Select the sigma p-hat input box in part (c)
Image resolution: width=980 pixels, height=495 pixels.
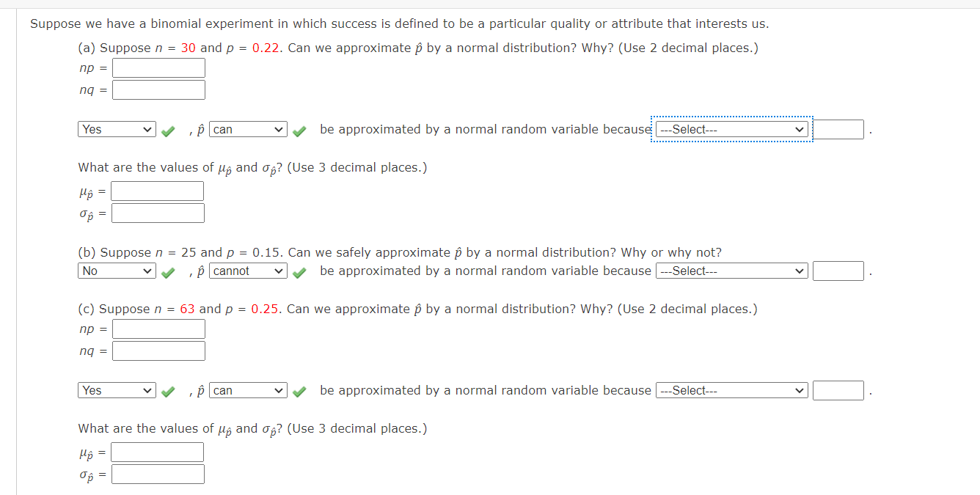pyautogui.click(x=157, y=473)
